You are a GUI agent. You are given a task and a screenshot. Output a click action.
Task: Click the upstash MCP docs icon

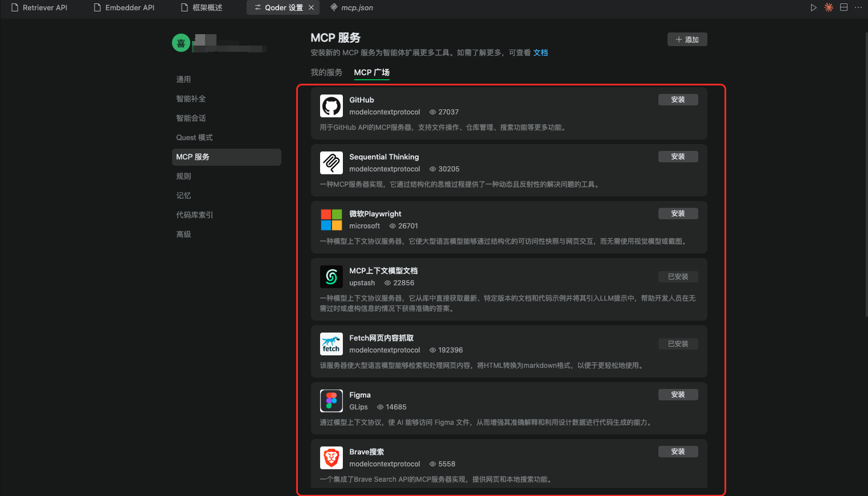pos(331,277)
